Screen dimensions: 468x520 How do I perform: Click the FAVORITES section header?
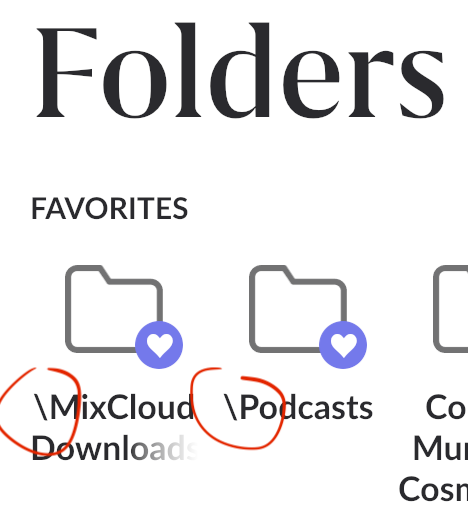point(110,208)
